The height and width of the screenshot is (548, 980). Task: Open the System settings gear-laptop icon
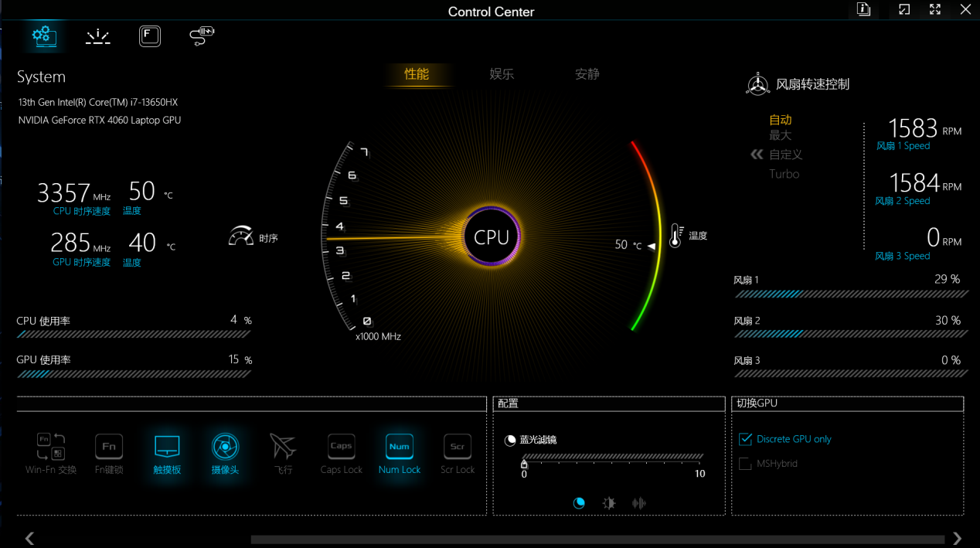(x=44, y=36)
